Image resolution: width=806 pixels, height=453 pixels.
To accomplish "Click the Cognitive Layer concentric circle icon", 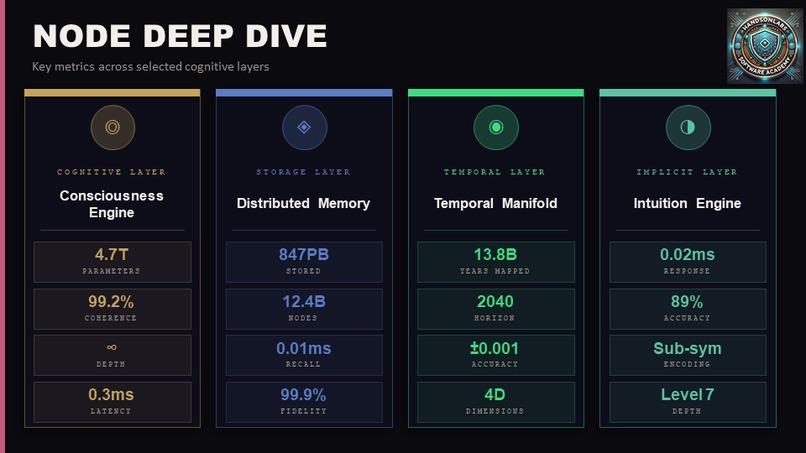I will 113,128.
